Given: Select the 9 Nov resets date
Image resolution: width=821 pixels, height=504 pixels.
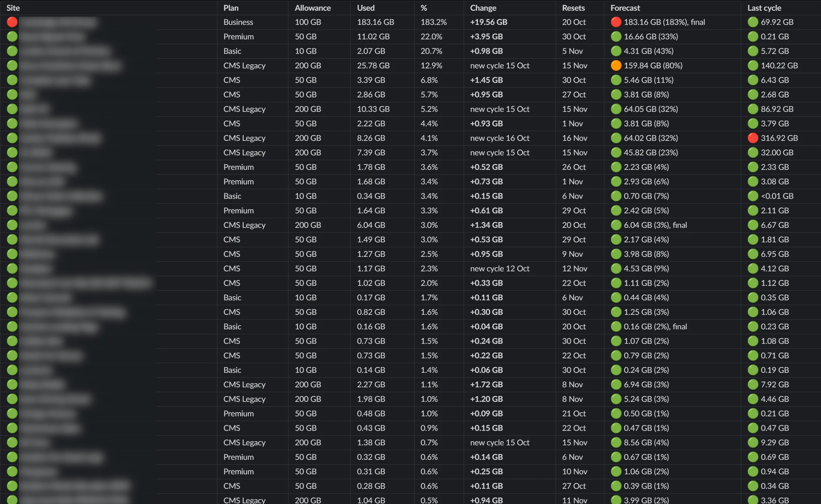Looking at the screenshot, I should pos(572,254).
